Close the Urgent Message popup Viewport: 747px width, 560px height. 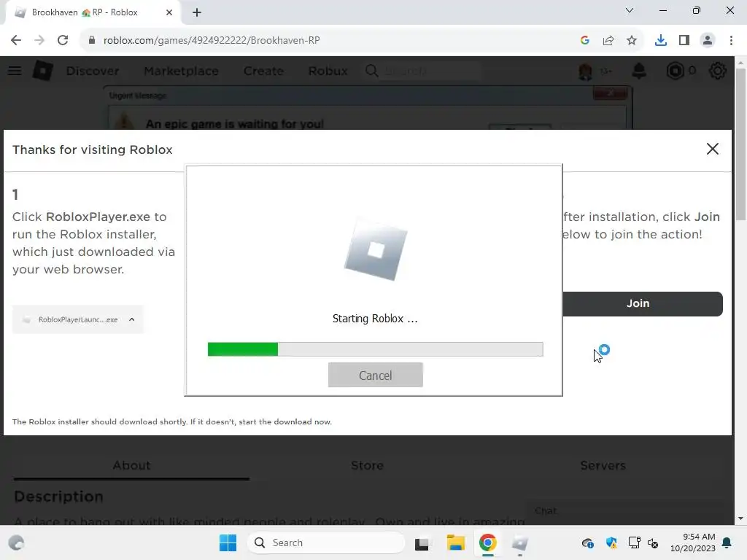[611, 93]
